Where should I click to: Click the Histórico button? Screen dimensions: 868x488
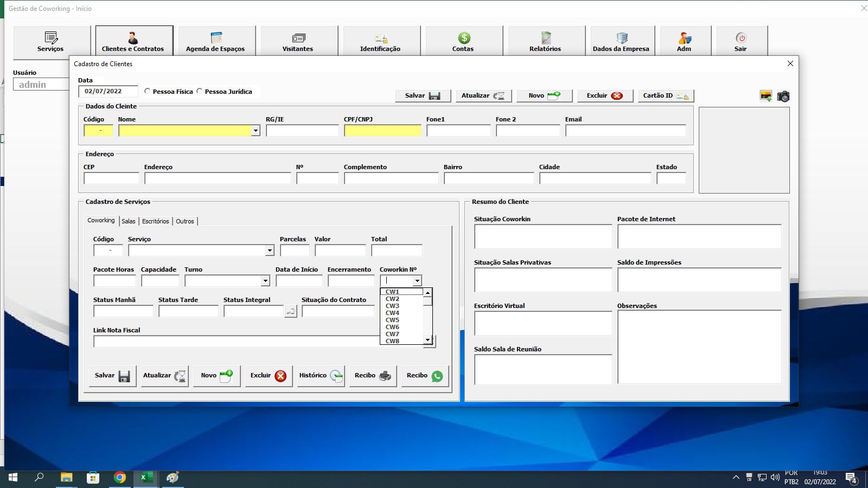tap(321, 376)
